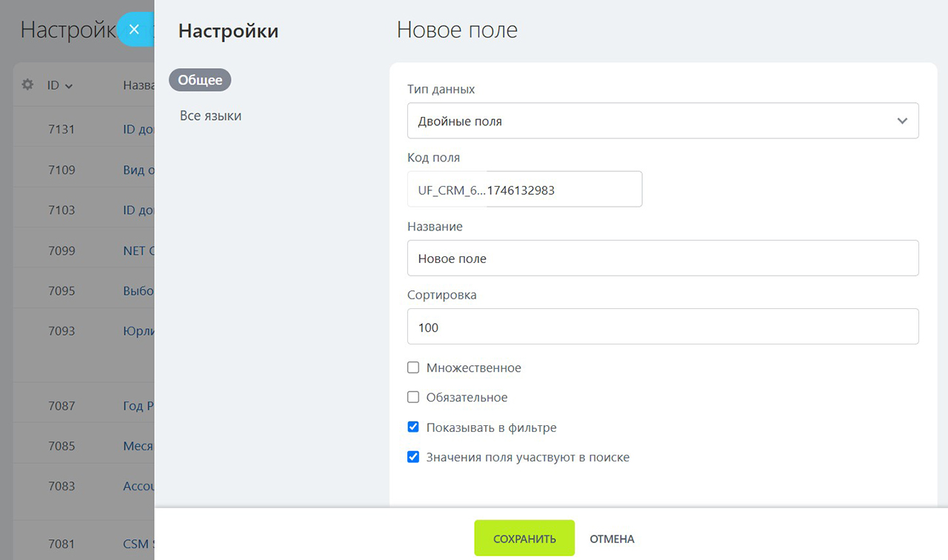Open the Тип данных dropdown
The height and width of the screenshot is (560, 948).
(x=662, y=121)
